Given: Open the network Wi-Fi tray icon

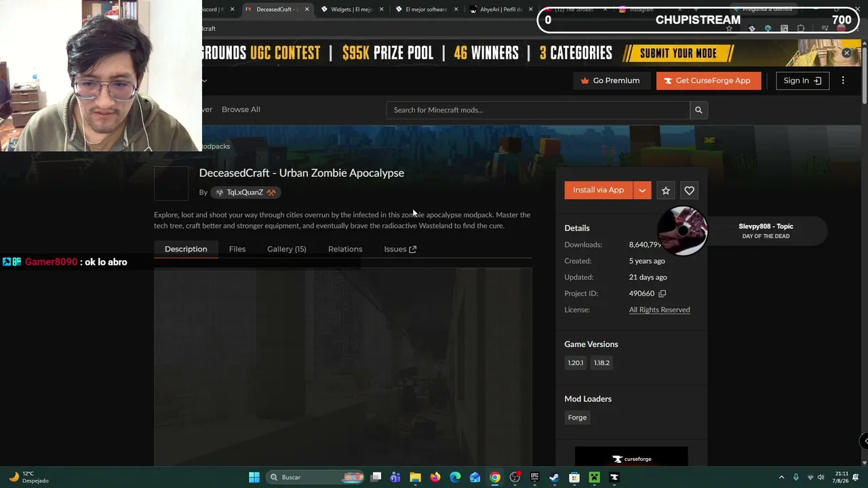Looking at the screenshot, I should (810, 477).
